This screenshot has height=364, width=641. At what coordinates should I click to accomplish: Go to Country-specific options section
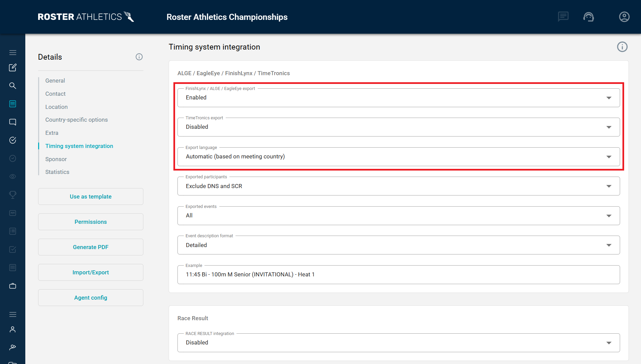click(x=76, y=120)
